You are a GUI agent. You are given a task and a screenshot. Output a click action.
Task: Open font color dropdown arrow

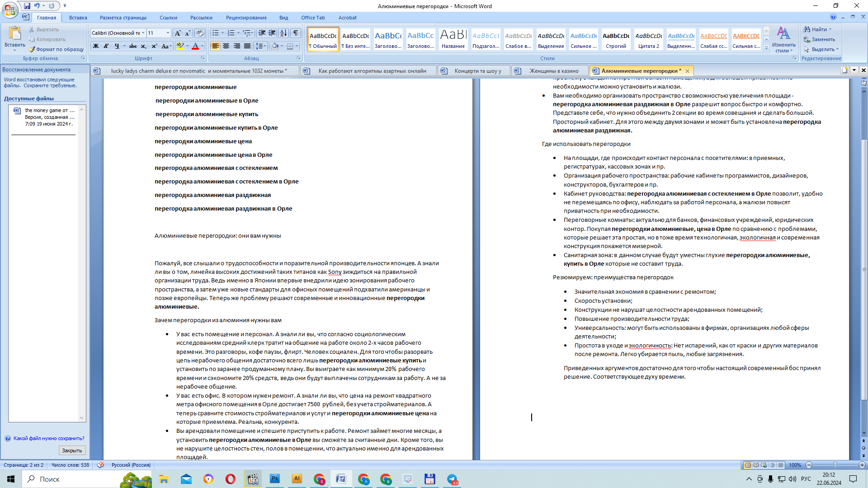(x=202, y=46)
